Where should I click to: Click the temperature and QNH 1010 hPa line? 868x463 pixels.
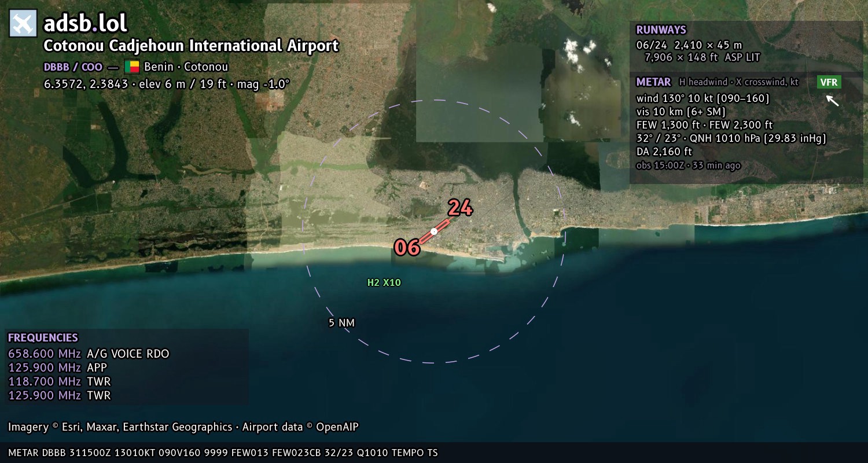click(x=731, y=138)
